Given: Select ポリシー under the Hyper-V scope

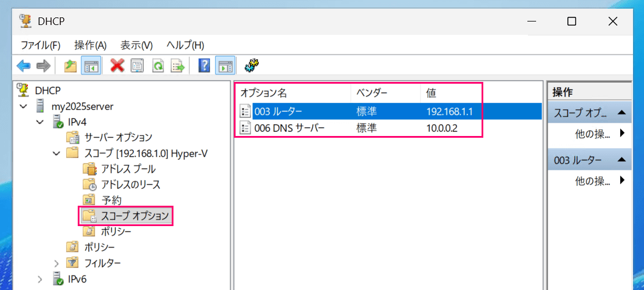Looking at the screenshot, I should (116, 231).
